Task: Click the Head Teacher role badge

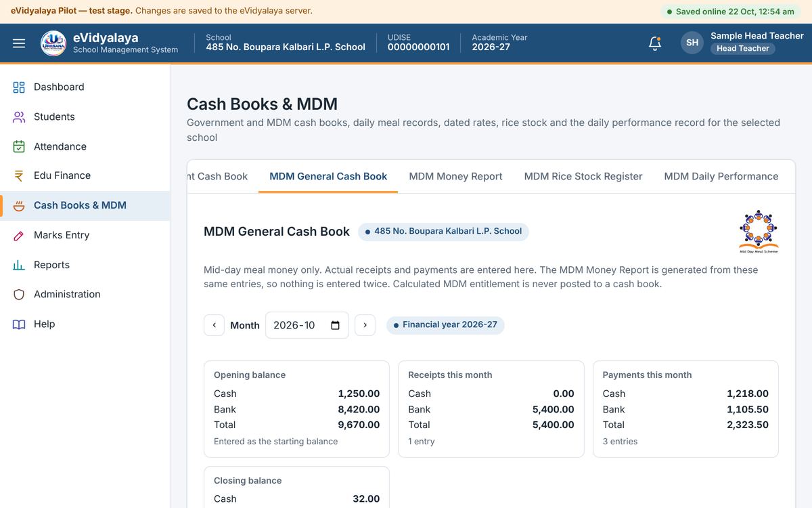Action: point(743,48)
